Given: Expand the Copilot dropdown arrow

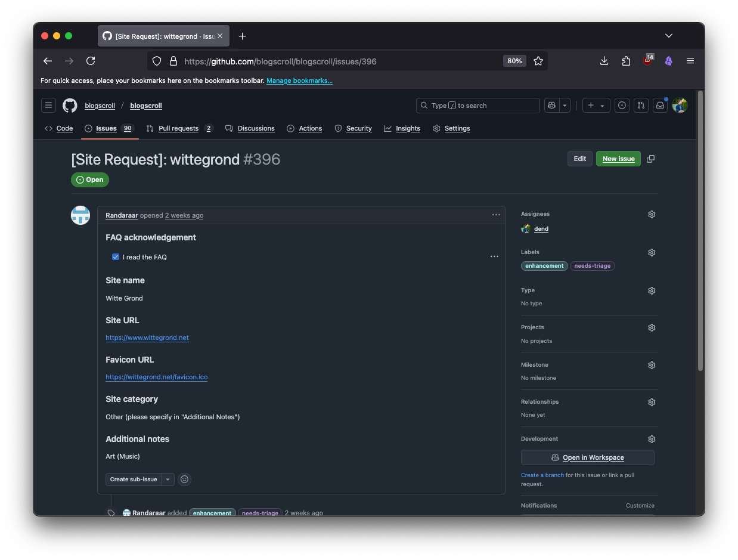Looking at the screenshot, I should pos(565,106).
